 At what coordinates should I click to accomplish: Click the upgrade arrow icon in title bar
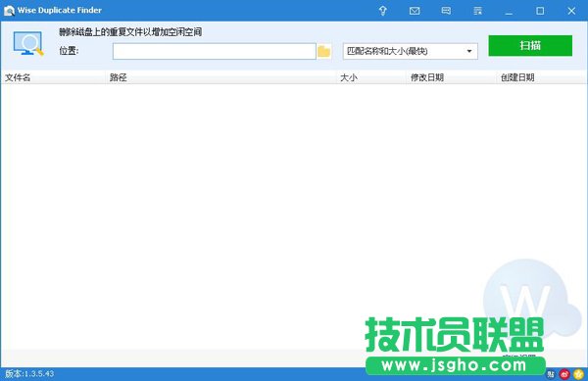coord(382,11)
